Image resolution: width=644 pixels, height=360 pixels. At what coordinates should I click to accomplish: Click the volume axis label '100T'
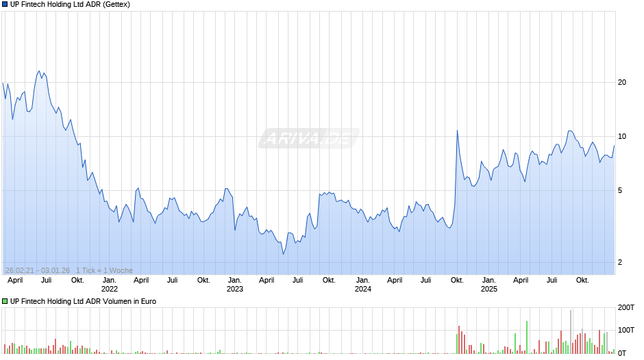626,330
